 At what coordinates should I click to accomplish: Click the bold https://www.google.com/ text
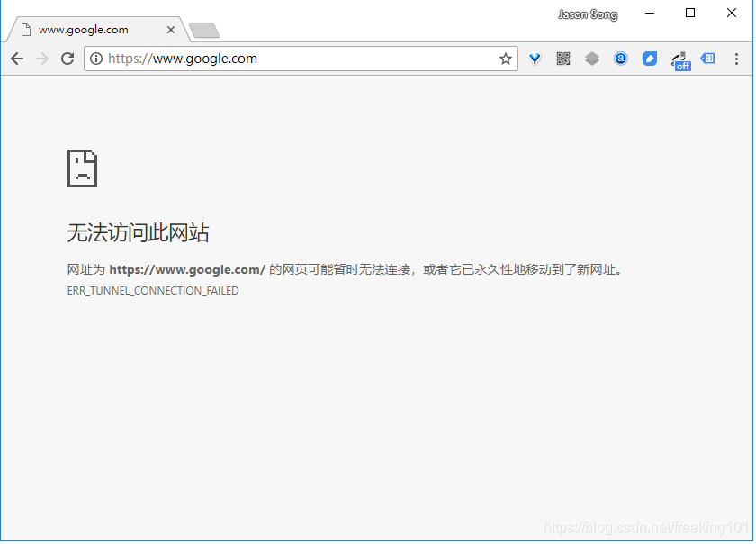[x=187, y=270]
